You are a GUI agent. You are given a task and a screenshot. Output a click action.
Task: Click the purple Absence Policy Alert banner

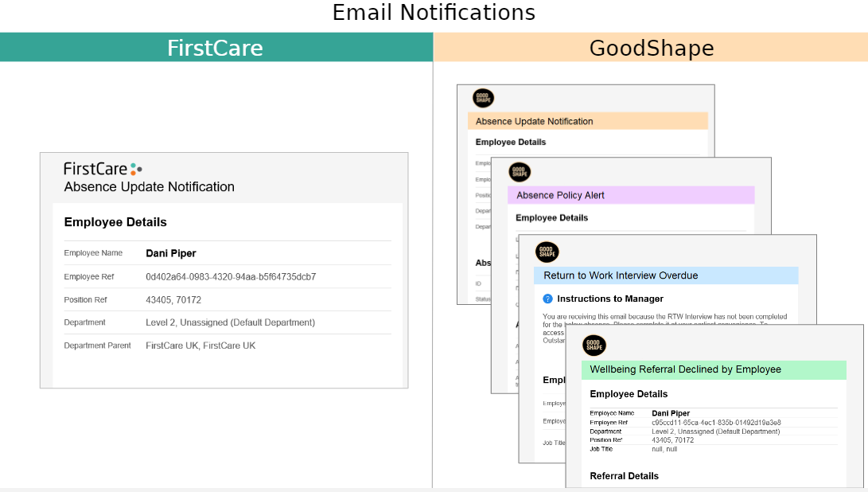point(631,195)
